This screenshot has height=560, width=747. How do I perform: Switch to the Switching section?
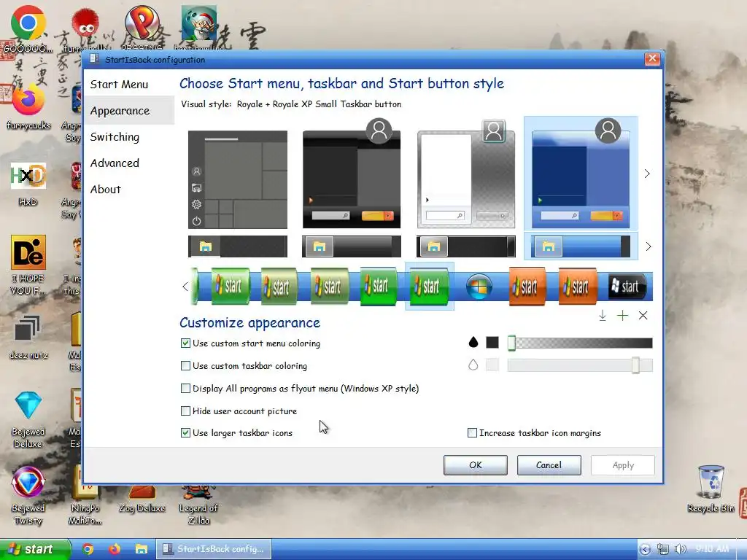[115, 136]
